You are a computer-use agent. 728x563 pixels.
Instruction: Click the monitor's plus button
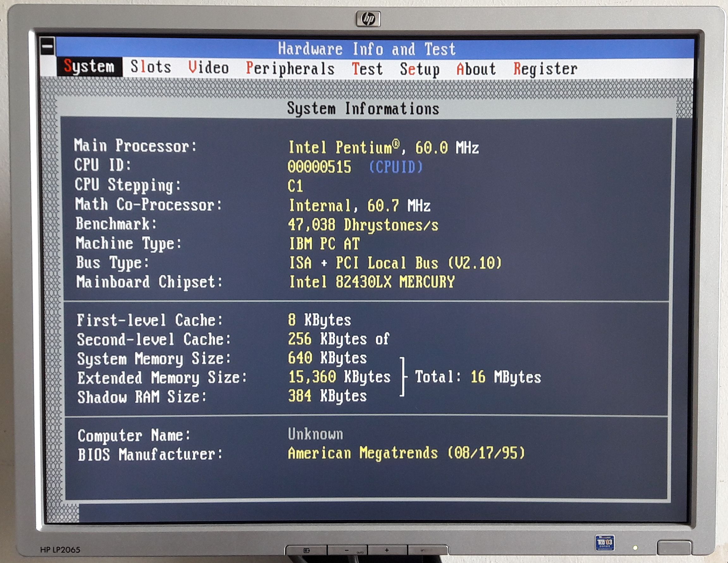click(387, 550)
